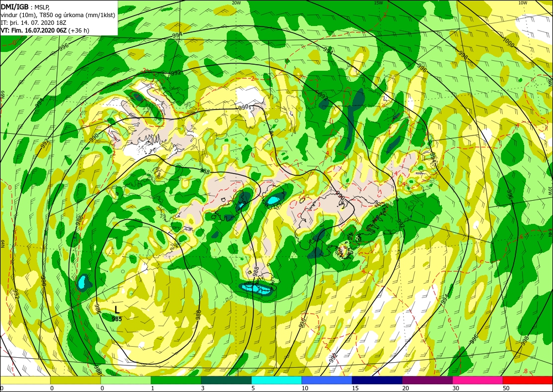This screenshot has width=553, height=392.
Task: Select the purple legend color block
Action: pyautogui.click(x=427, y=380)
